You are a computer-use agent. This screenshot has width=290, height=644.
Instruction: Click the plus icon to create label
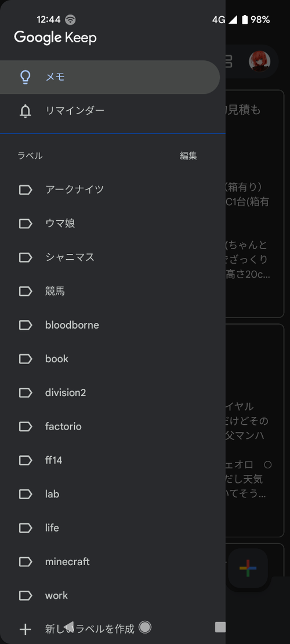[26, 629]
